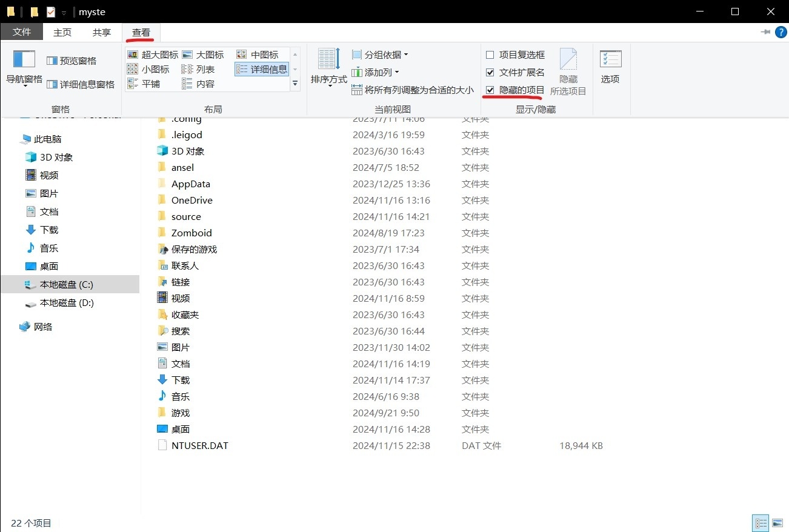Screen dimensions: 789x532
Task: Click 将所有列调整为合适的大小
Action: tap(413, 90)
